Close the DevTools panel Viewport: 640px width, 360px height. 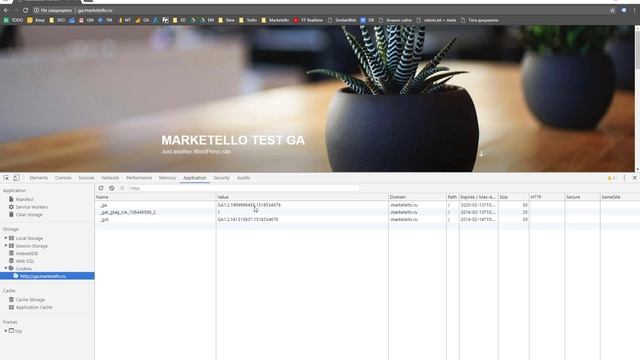click(634, 178)
